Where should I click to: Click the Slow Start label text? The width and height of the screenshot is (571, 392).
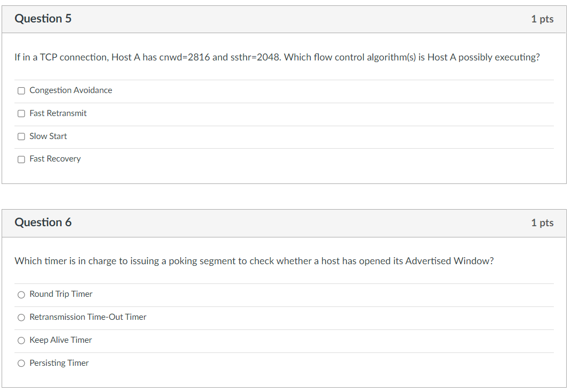pos(48,136)
